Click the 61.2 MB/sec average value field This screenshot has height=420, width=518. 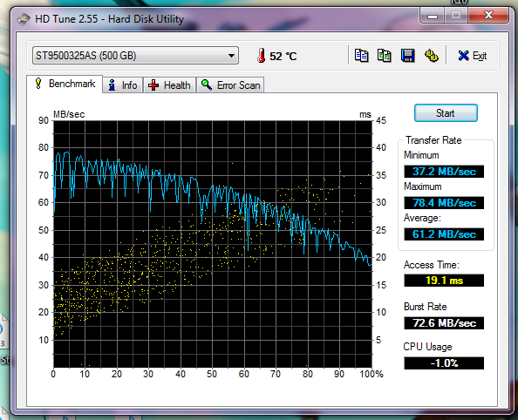pos(444,234)
